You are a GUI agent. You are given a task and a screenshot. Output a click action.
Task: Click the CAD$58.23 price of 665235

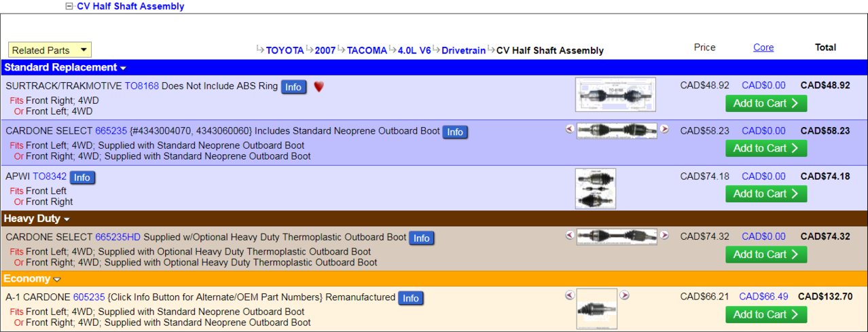pos(705,131)
